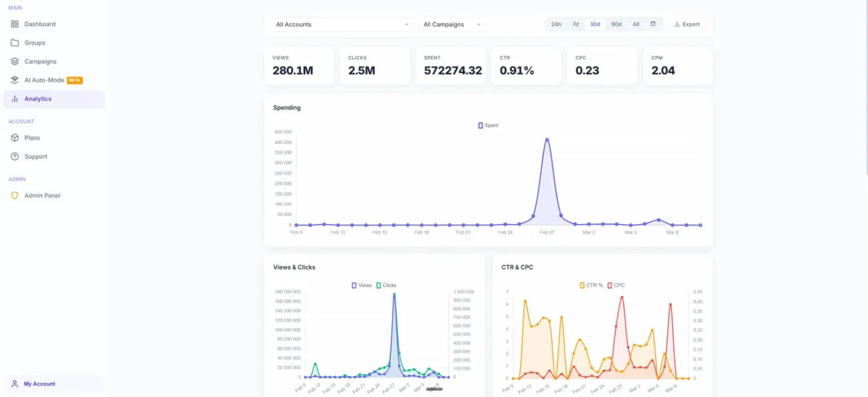Open the All Accounts dropdown

coord(342,24)
